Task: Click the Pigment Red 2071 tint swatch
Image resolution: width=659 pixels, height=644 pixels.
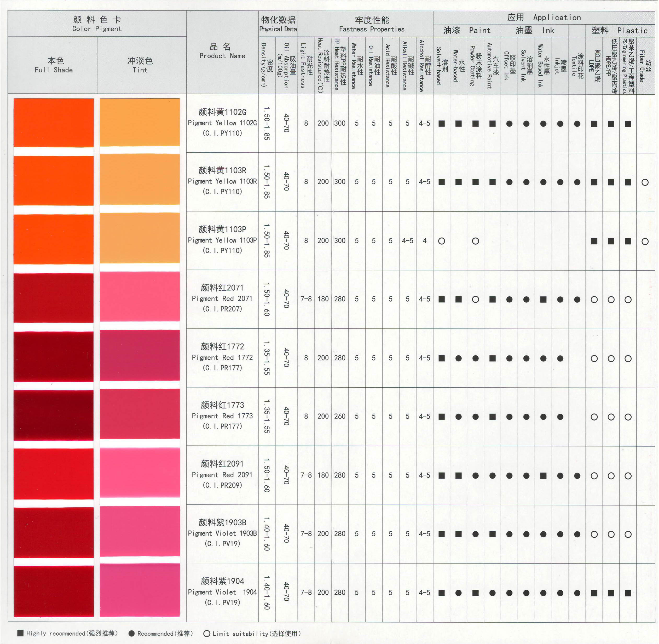Action: click(x=140, y=297)
